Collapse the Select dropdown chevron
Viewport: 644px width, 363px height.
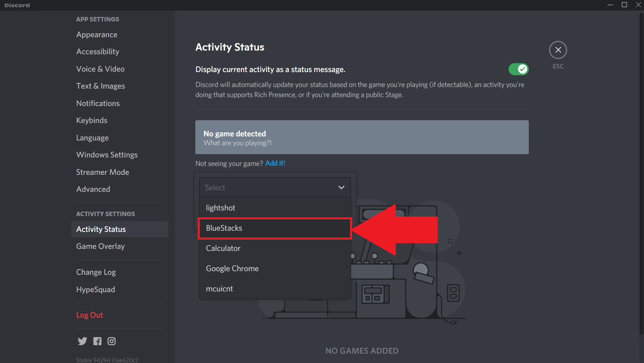tap(341, 187)
